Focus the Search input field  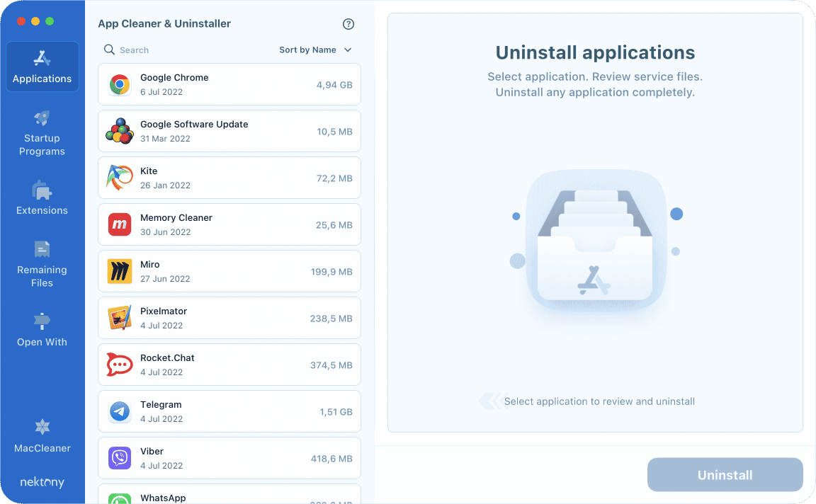[187, 50]
